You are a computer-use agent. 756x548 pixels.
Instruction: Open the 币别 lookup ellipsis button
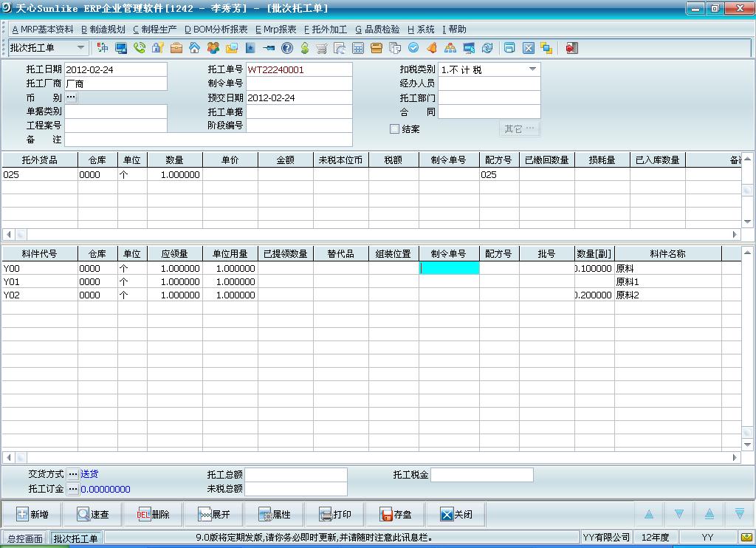71,97
